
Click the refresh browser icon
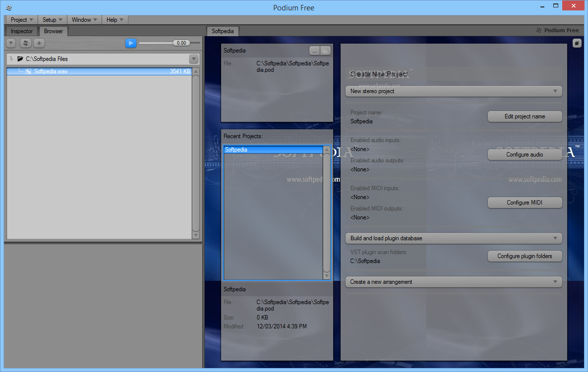point(25,43)
